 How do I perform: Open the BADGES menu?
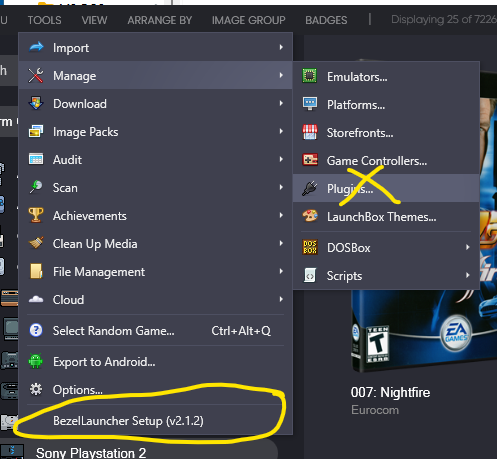pos(326,20)
